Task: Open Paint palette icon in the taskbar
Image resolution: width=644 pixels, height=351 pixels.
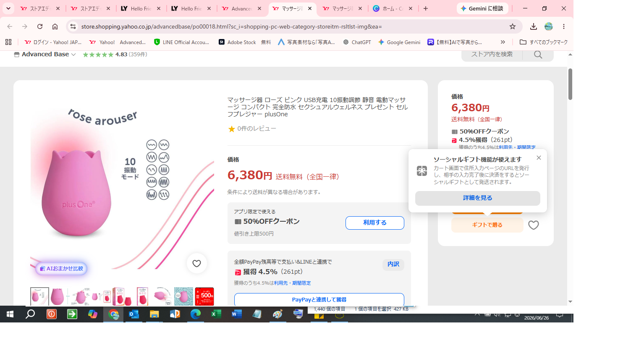Action: tap(277, 314)
